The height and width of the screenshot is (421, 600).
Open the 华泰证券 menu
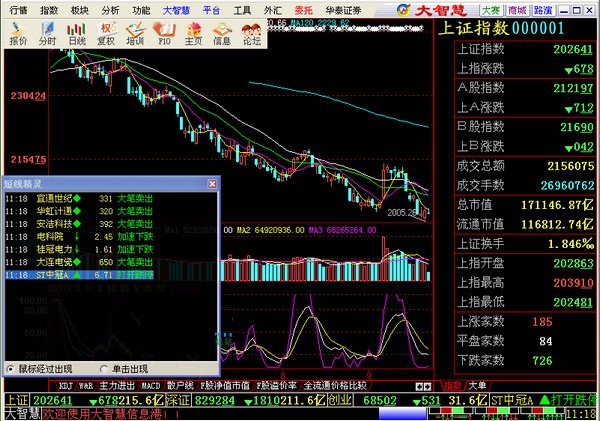coord(343,10)
